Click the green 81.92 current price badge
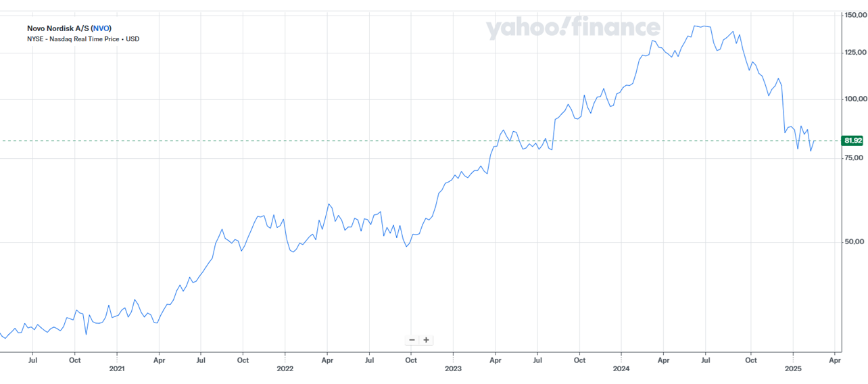This screenshot has height=384, width=868. 852,141
